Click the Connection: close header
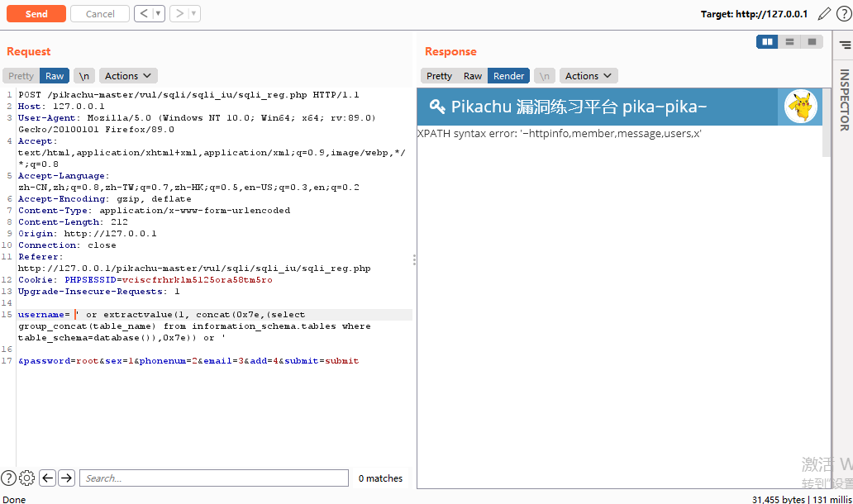This screenshot has width=853, height=504. 67,245
